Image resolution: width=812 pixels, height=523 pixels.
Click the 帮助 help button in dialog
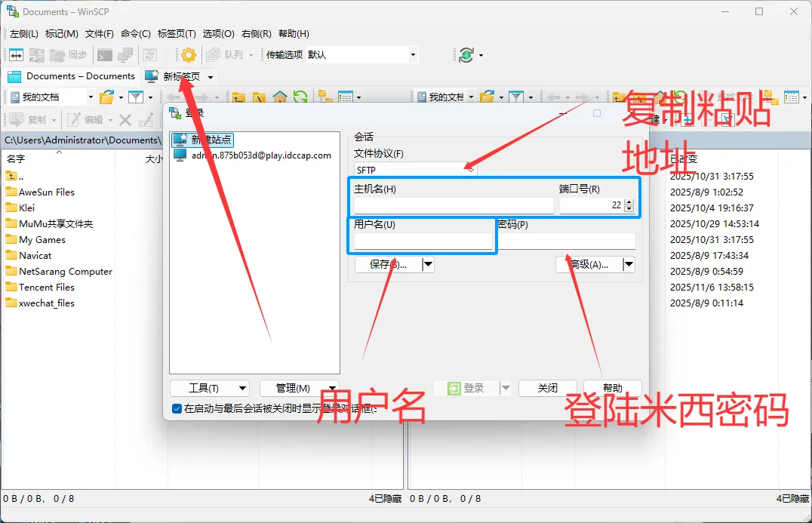coord(612,388)
